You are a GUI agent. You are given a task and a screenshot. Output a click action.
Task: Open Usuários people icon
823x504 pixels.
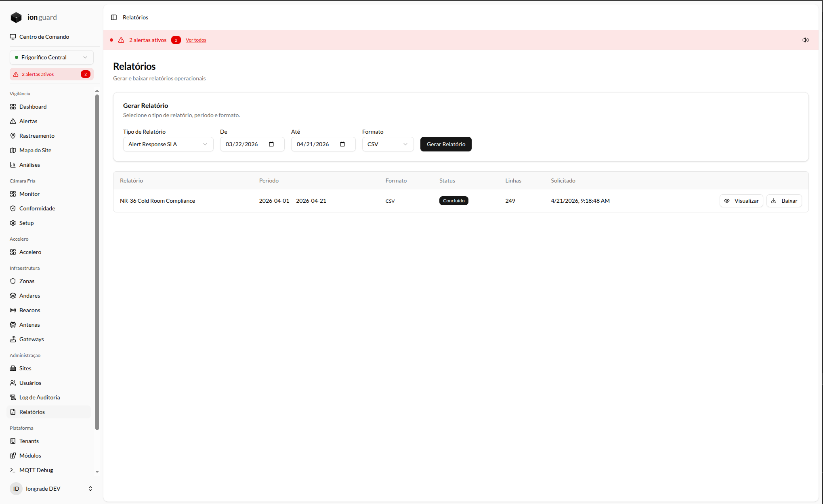tap(13, 383)
